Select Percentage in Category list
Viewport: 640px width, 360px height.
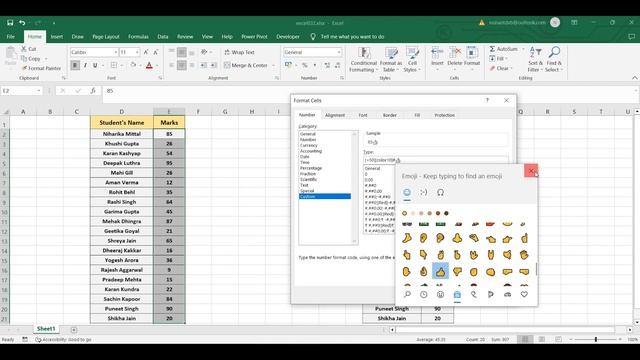pyautogui.click(x=311, y=168)
